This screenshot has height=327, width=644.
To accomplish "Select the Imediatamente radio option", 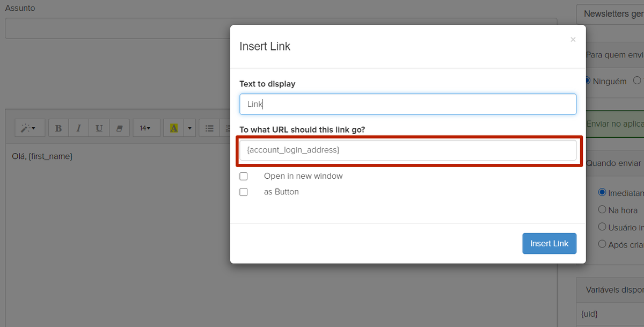I will pos(602,192).
